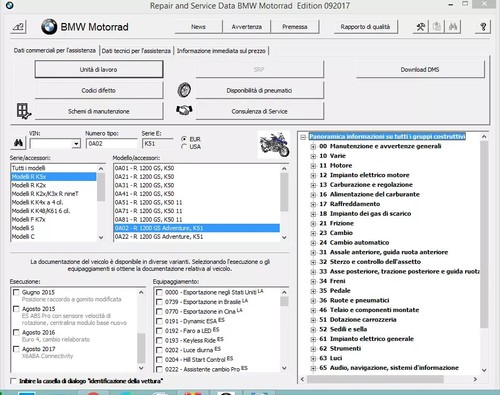Switch to Dati tecnici per l'assistenza tab
Viewport: 500px width, 395px height.
(136, 51)
